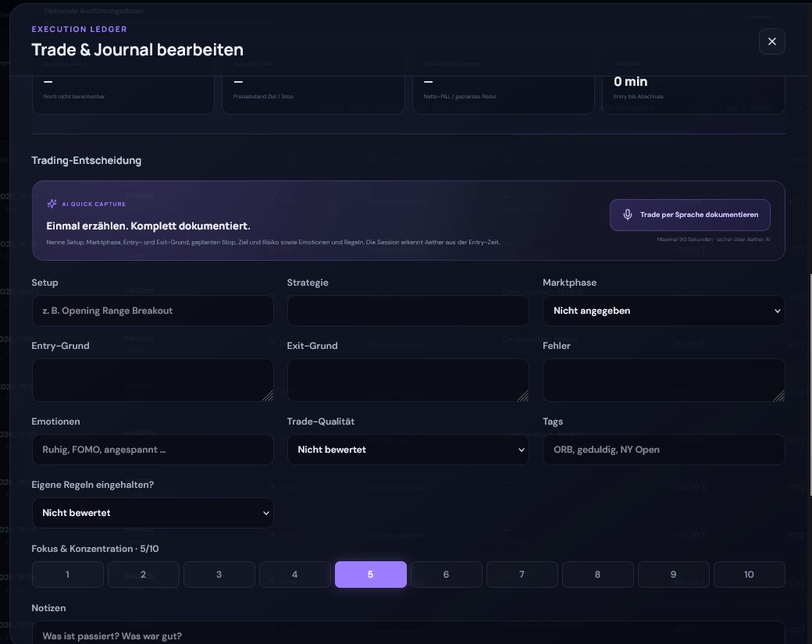Focus the Setup input field

[x=153, y=311]
